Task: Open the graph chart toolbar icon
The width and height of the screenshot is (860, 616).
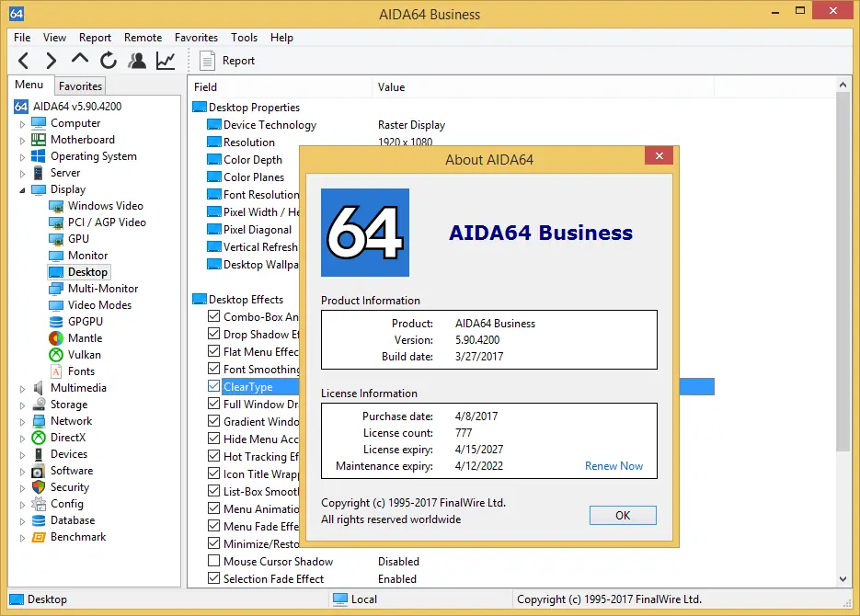Action: point(166,61)
